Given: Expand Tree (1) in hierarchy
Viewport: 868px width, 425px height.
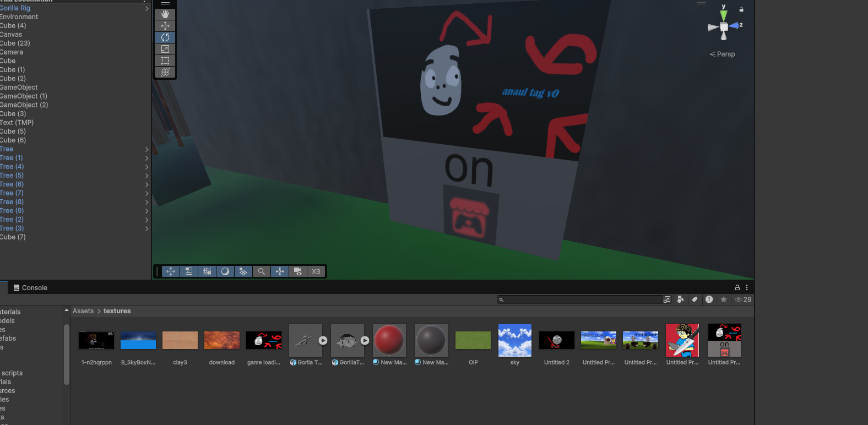Looking at the screenshot, I should [147, 158].
